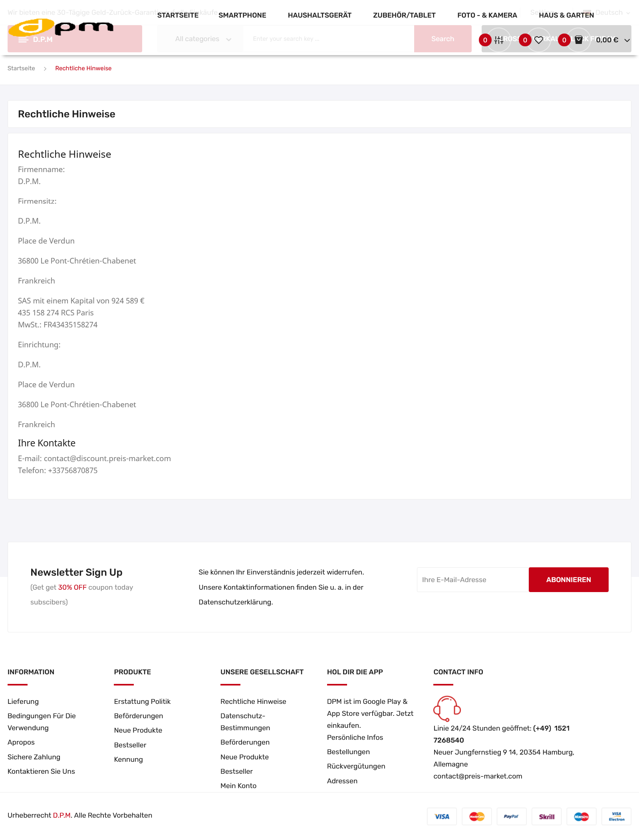Screen dimensions: 639x840
Task: Open the Lieferung footer link
Action: [23, 701]
